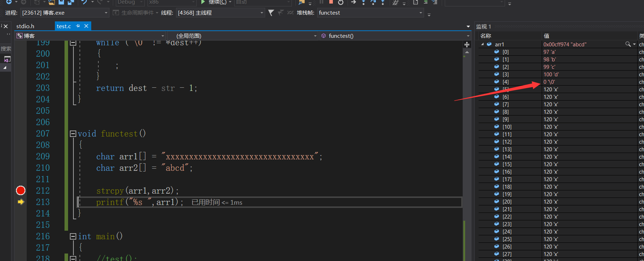Select watch row [0] value 97 'a'
Screen dimensions: 644x261
pos(550,52)
